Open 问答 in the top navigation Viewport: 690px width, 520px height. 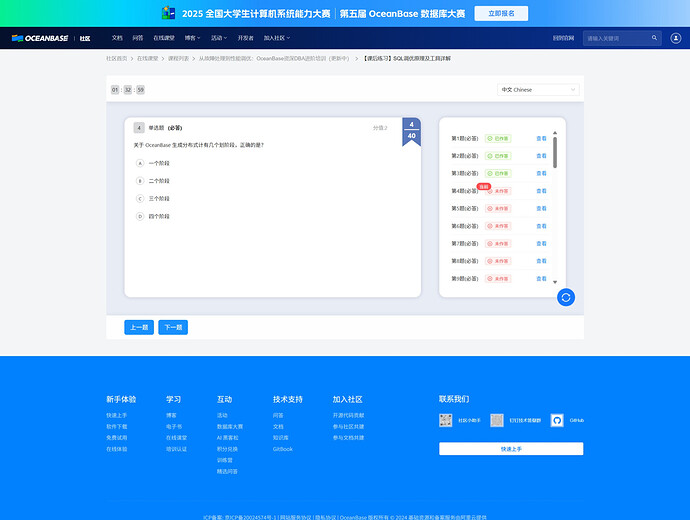point(138,38)
